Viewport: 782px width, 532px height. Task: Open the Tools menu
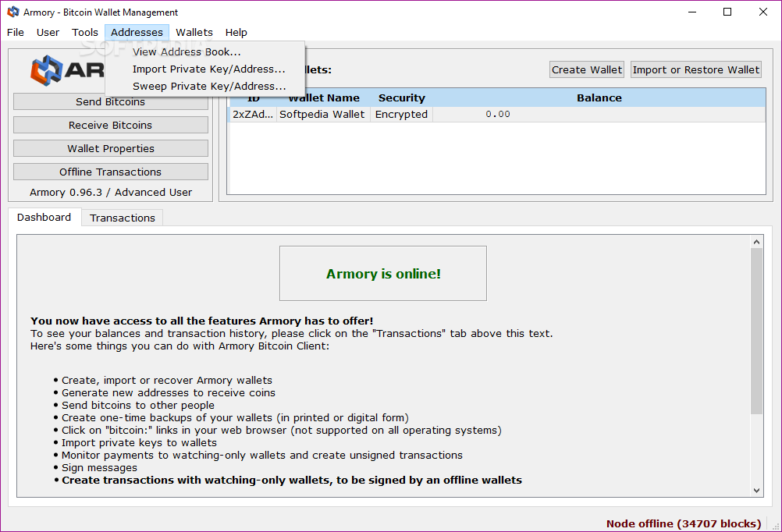coord(85,33)
